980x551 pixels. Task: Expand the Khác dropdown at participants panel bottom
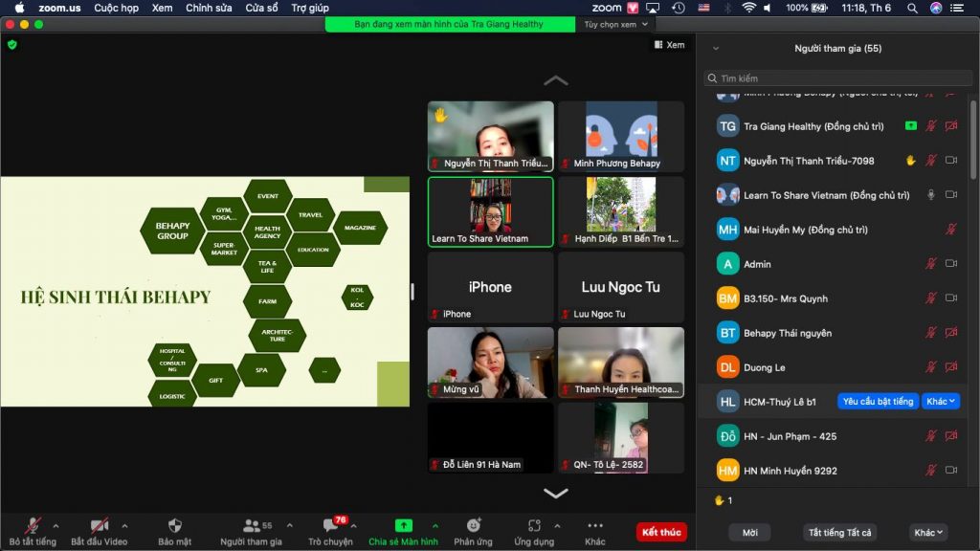point(928,532)
